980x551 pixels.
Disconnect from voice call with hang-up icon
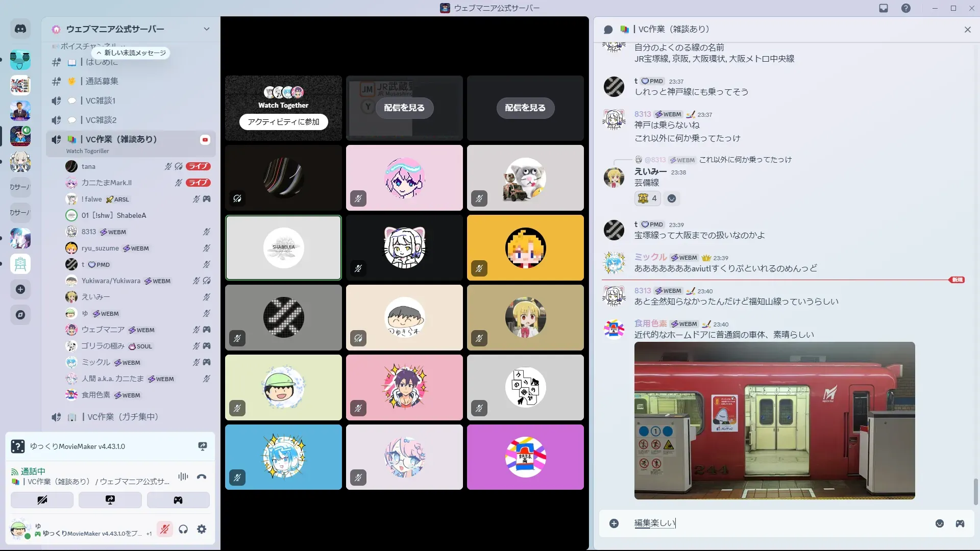(x=202, y=477)
